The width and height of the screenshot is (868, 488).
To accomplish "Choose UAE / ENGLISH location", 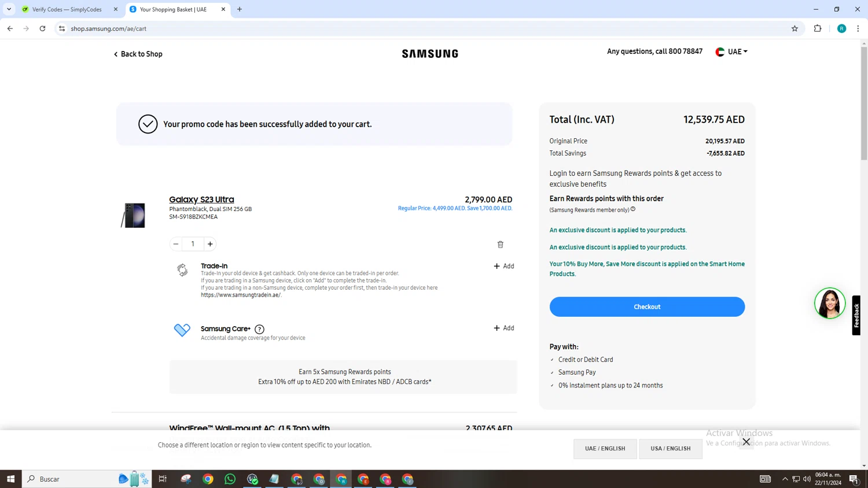I will (605, 449).
